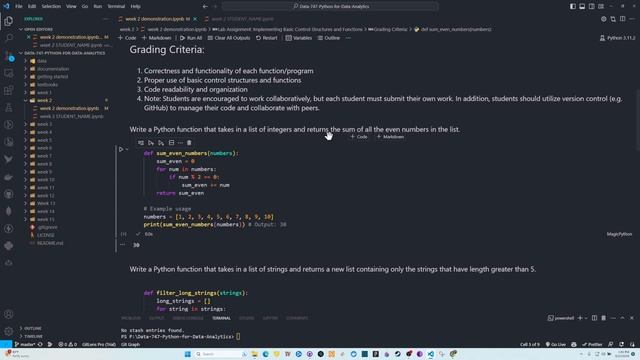
Task: Click Split Editor Right icon
Action: point(622,19)
